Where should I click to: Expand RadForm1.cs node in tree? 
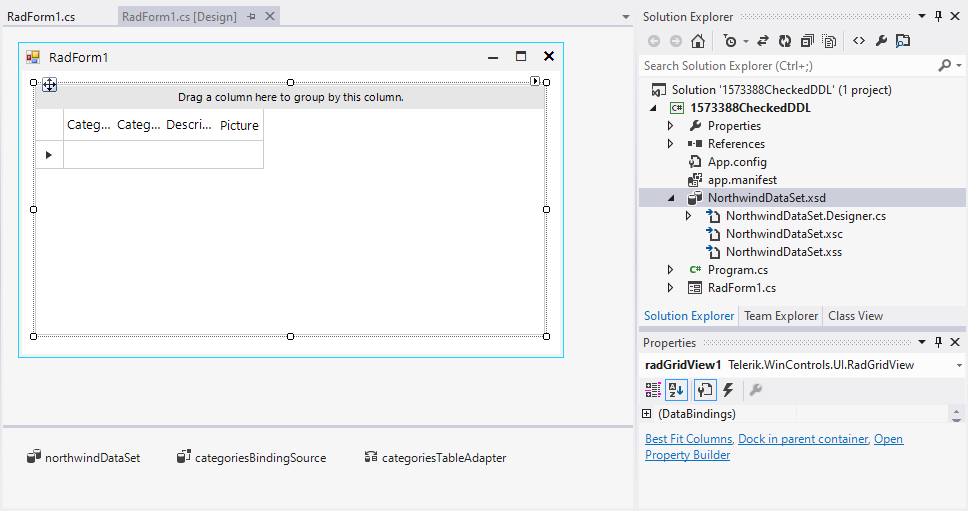671,288
